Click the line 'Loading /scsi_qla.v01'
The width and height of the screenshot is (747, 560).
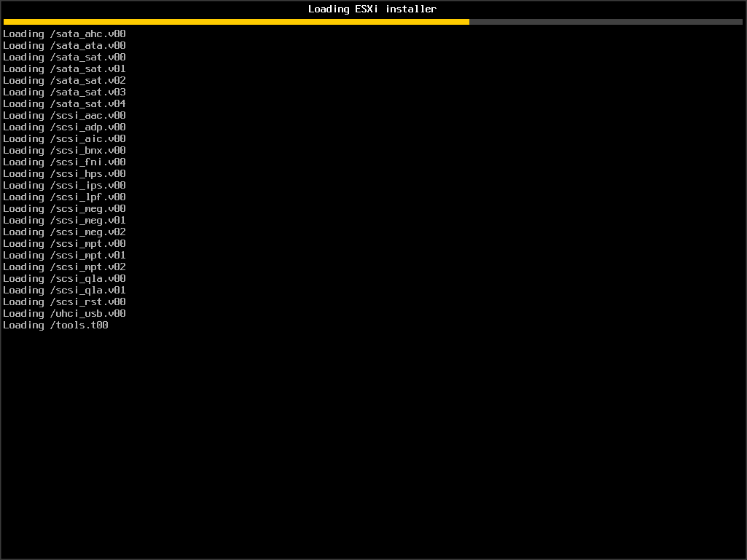64,291
